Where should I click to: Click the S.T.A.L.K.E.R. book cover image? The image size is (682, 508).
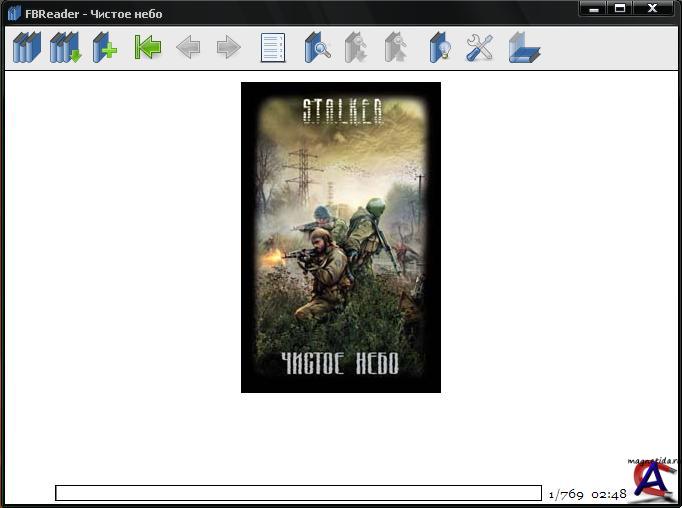[x=340, y=237]
